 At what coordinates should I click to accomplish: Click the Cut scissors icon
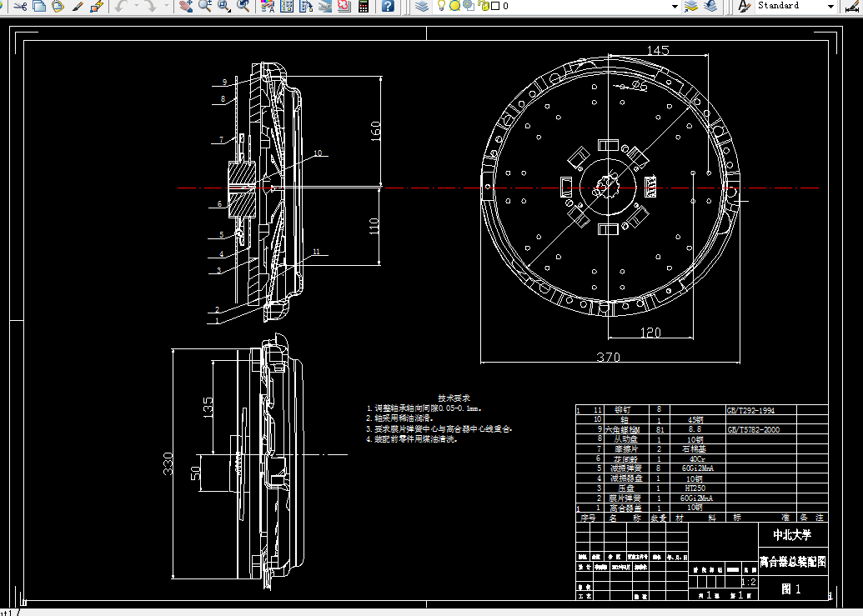[20, 6]
